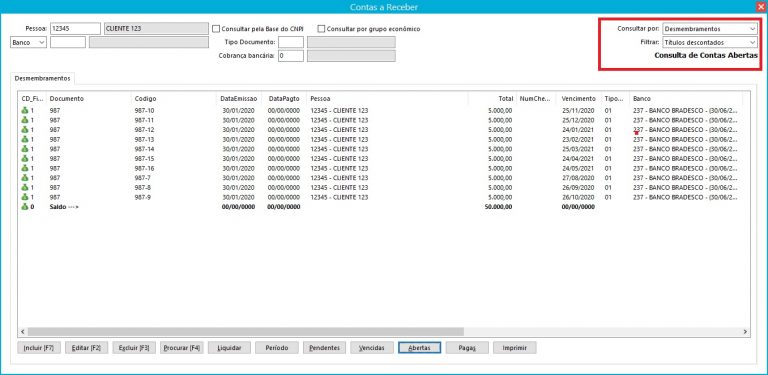Click the NumChe column header

click(x=535, y=98)
